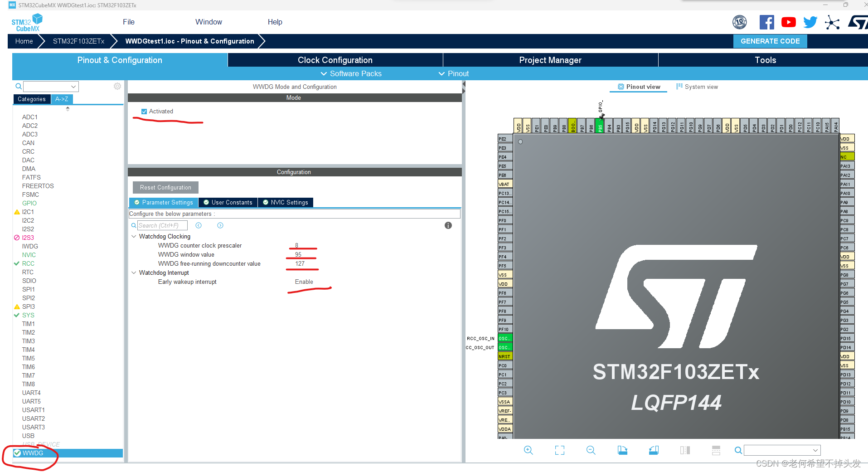
Task: Rotate the chip clockwise
Action: [x=622, y=450]
